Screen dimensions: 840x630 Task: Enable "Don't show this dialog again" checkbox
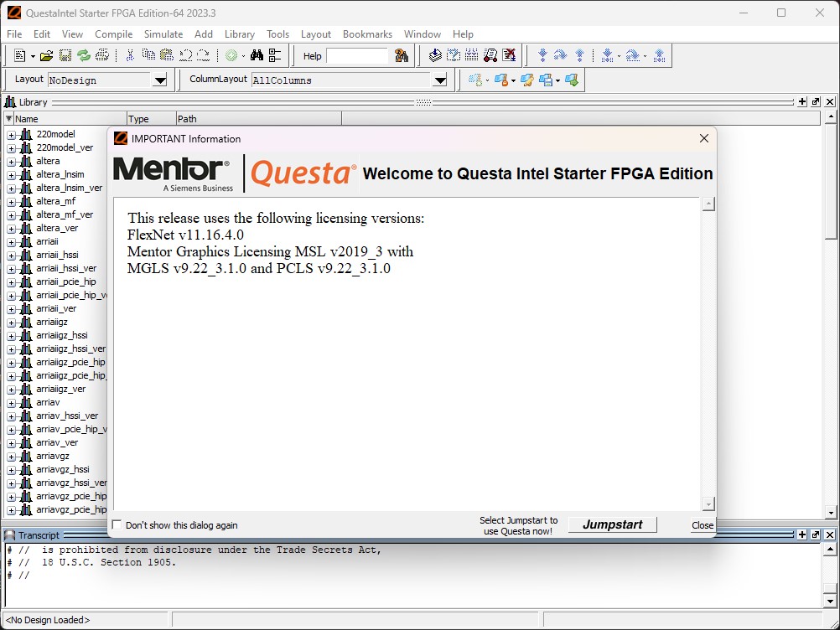[117, 525]
